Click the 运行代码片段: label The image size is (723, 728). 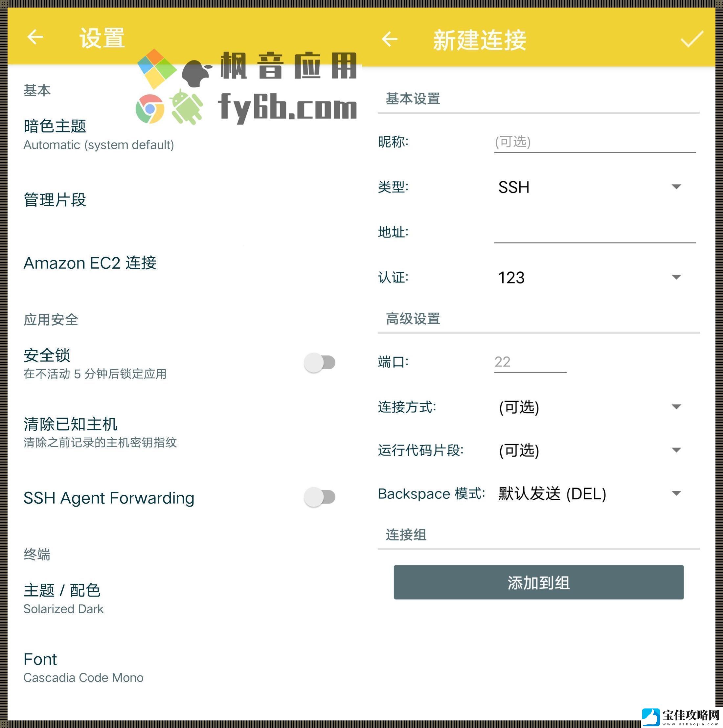[x=421, y=450]
